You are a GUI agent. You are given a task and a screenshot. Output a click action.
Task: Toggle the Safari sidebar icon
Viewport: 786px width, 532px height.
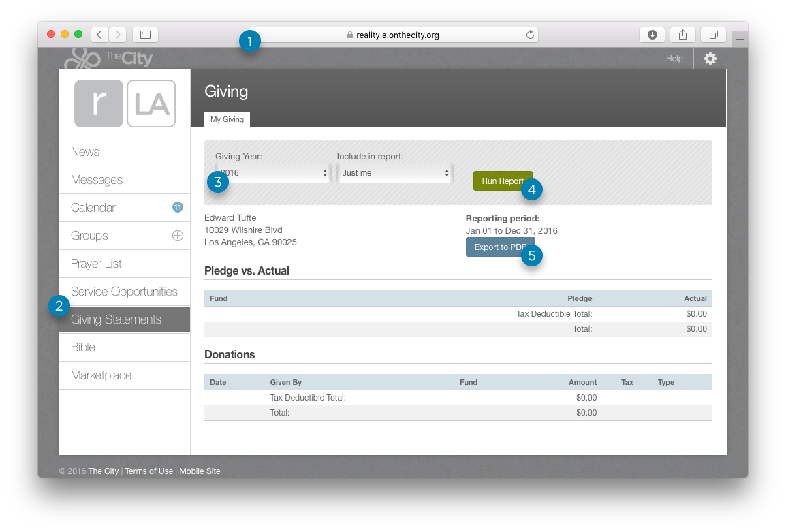click(145, 35)
